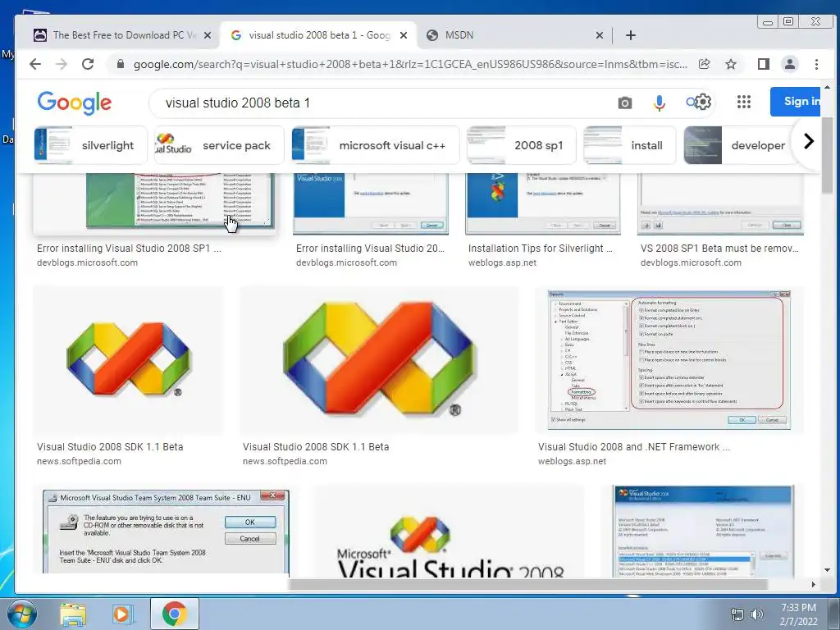Screen dimensions: 840x630
Task: Open left Visual Studio 2008 SDK logo image
Action: (x=127, y=361)
